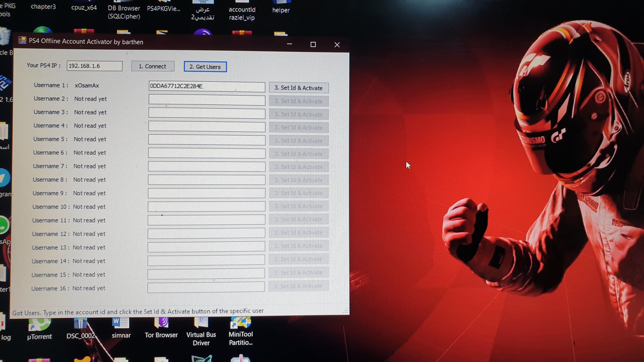Select the Arabic-named عرض تقديمي2 desktop icon
Screen dimensions: 644x362
coord(203,11)
